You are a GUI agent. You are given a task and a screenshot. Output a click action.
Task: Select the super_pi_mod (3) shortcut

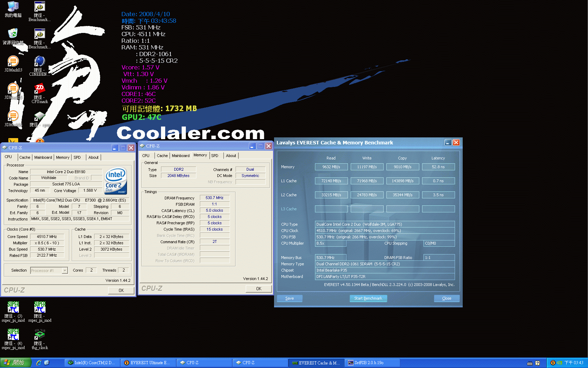pos(13,312)
